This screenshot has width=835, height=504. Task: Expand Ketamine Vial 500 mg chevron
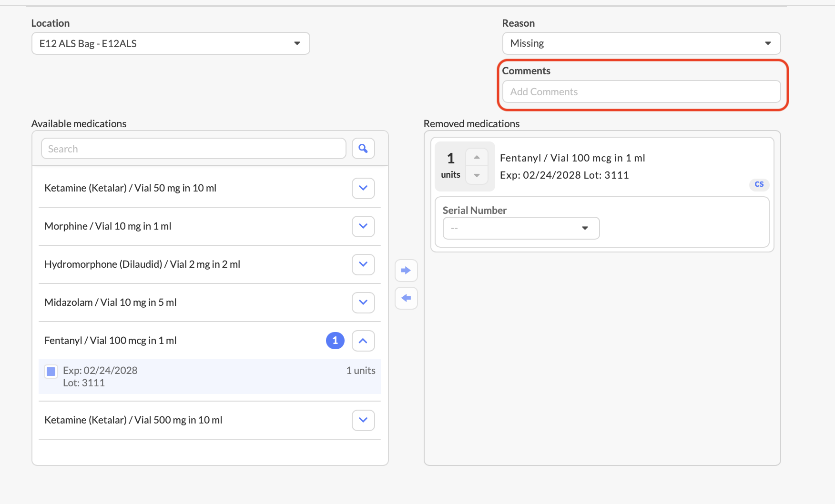363,420
